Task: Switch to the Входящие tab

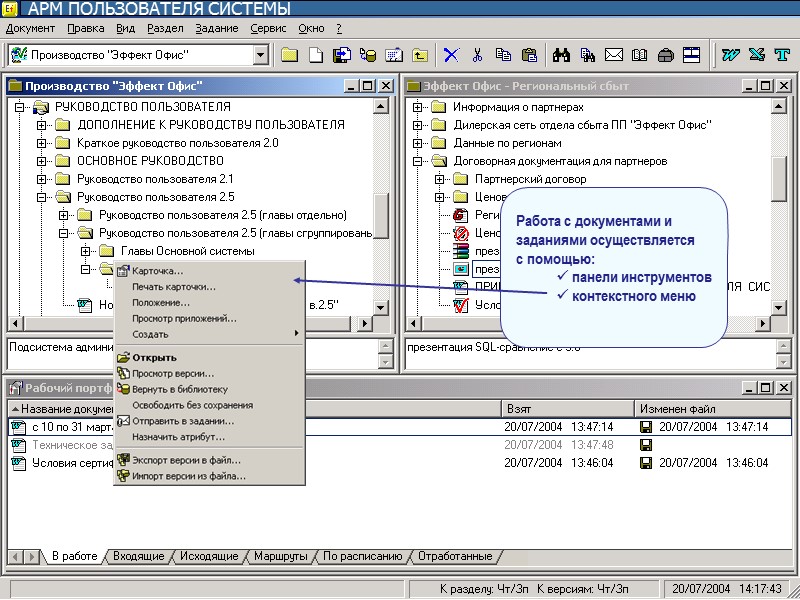Action: point(139,556)
